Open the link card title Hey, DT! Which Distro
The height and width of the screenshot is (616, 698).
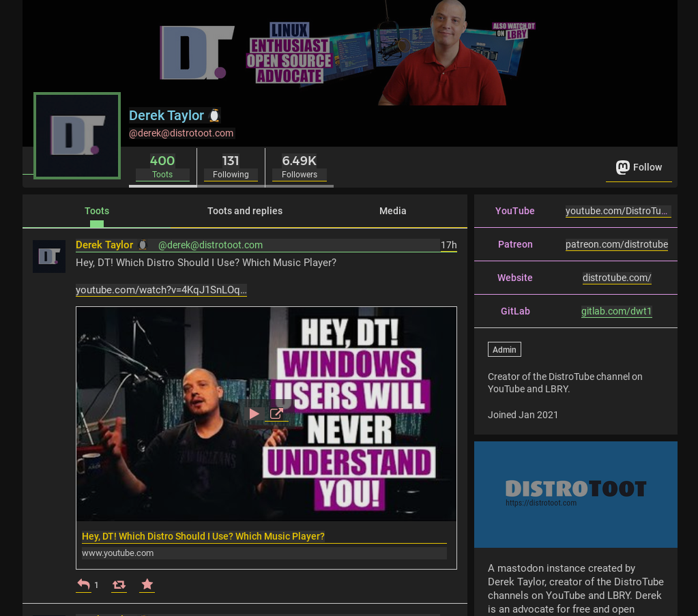203,536
